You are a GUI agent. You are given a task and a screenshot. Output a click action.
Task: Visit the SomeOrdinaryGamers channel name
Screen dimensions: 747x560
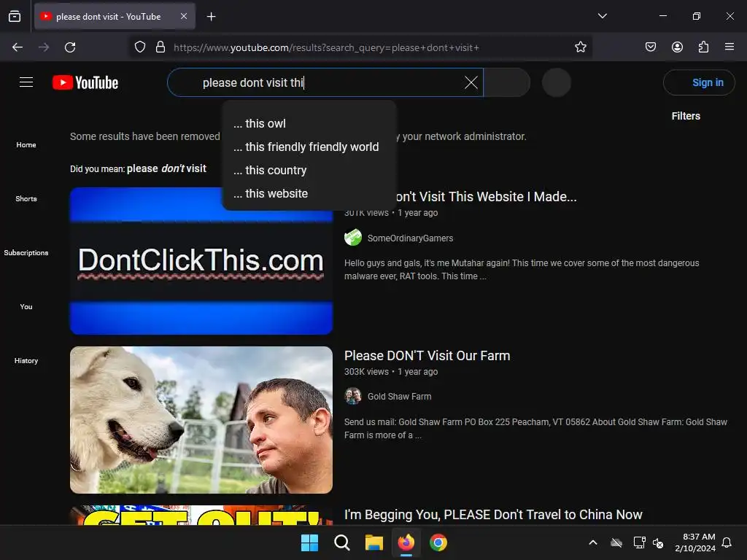(x=410, y=238)
